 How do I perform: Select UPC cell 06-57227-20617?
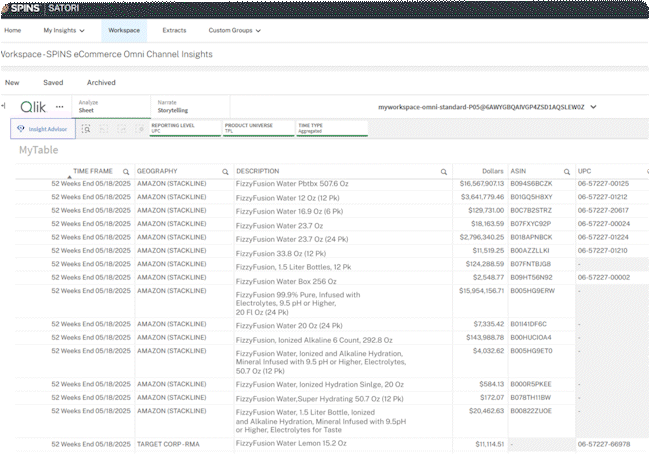[x=603, y=211]
